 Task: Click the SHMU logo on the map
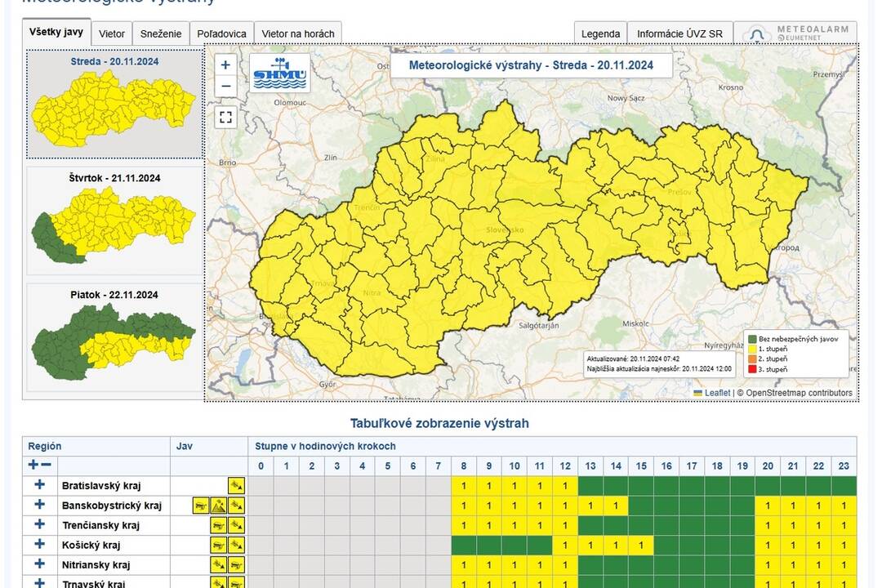[279, 73]
